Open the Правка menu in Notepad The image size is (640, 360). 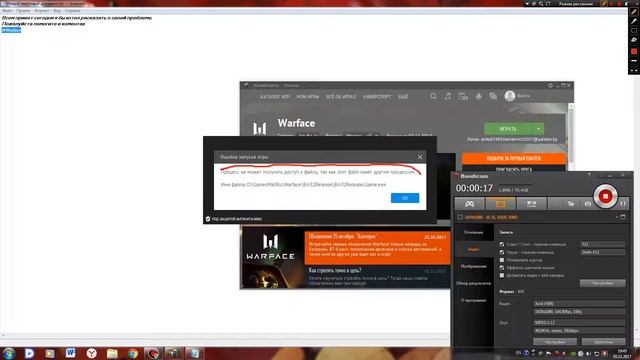click(x=23, y=11)
